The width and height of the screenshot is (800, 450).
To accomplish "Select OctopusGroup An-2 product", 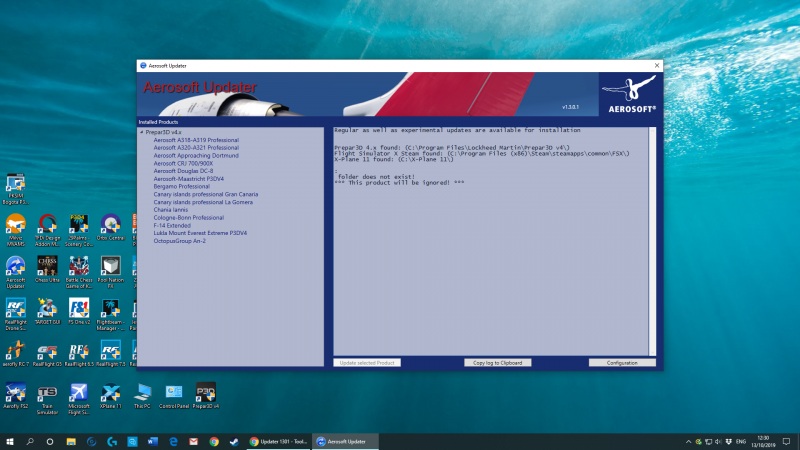I will tap(180, 241).
